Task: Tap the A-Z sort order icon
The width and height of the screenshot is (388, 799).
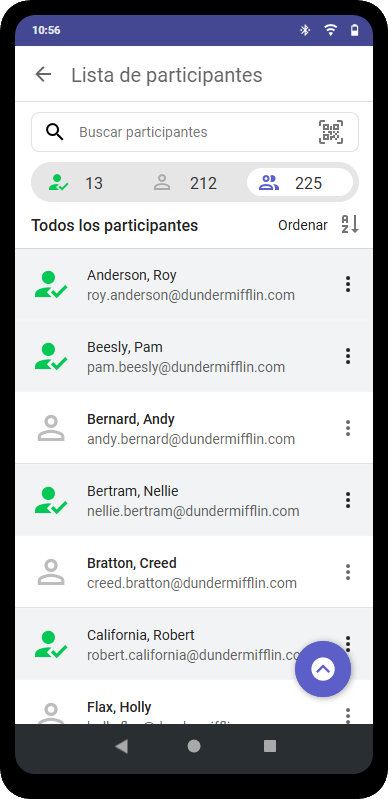Action: click(350, 225)
